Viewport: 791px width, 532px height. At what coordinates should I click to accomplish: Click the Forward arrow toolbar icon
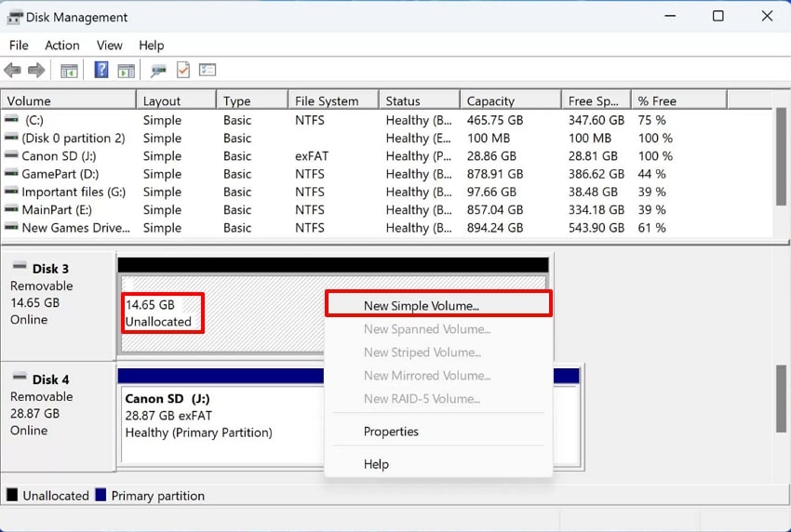pos(36,70)
